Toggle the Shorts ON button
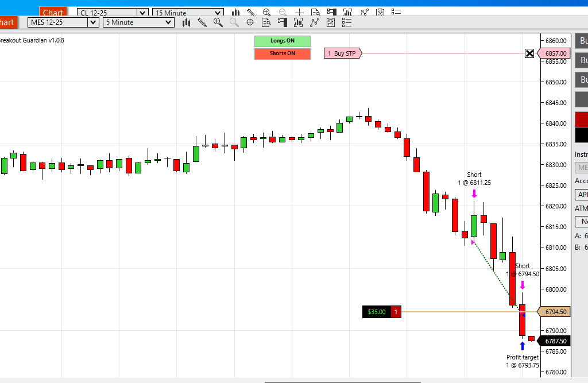The image size is (588, 383). [283, 53]
